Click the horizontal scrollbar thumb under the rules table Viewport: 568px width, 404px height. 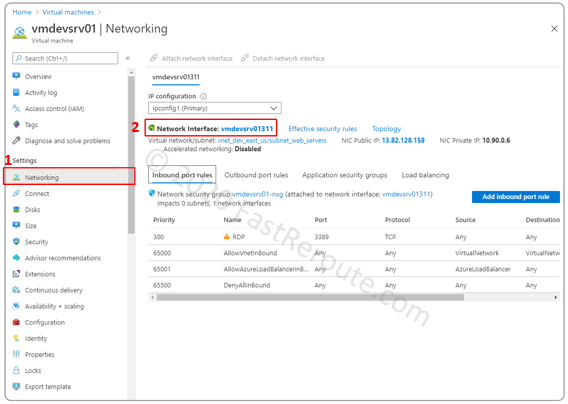click(310, 297)
